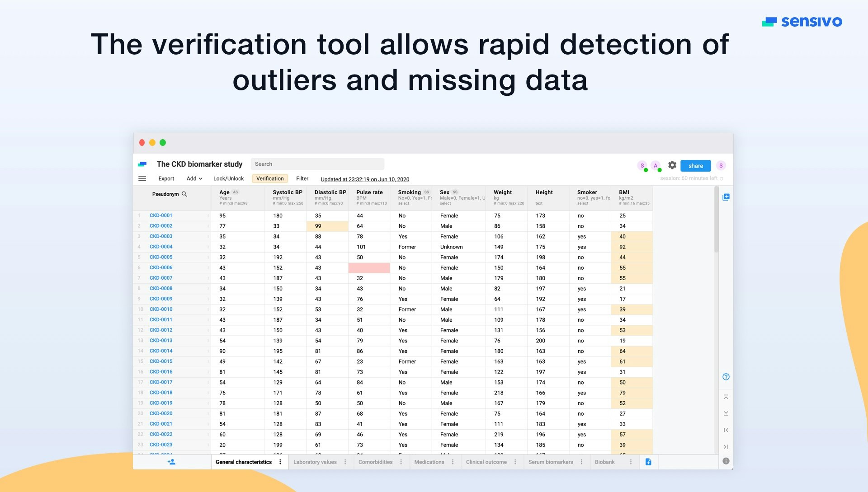The height and width of the screenshot is (492, 868).
Task: Open patient record CKD-0006 link
Action: pyautogui.click(x=161, y=267)
